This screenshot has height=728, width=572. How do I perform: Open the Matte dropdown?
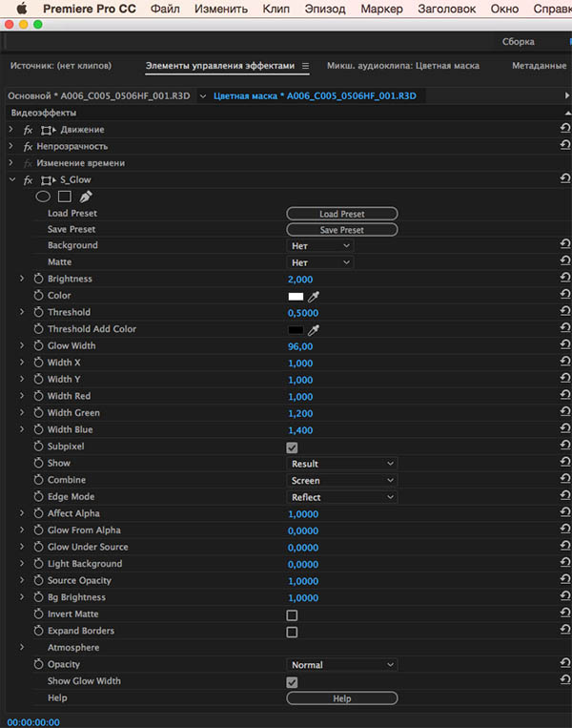click(320, 262)
